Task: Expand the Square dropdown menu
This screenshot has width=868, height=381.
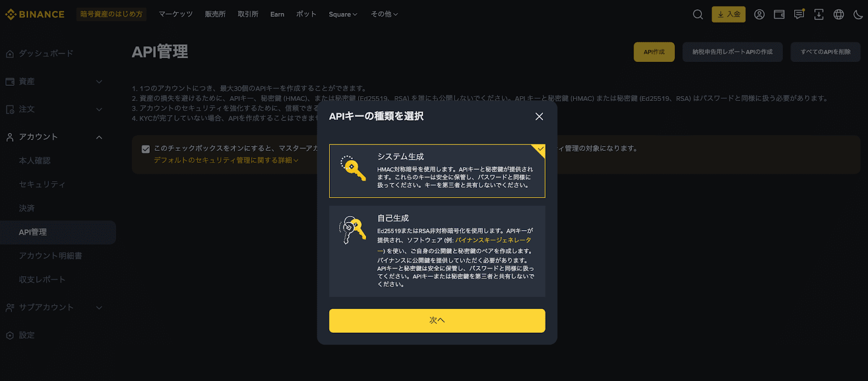Action: (343, 15)
